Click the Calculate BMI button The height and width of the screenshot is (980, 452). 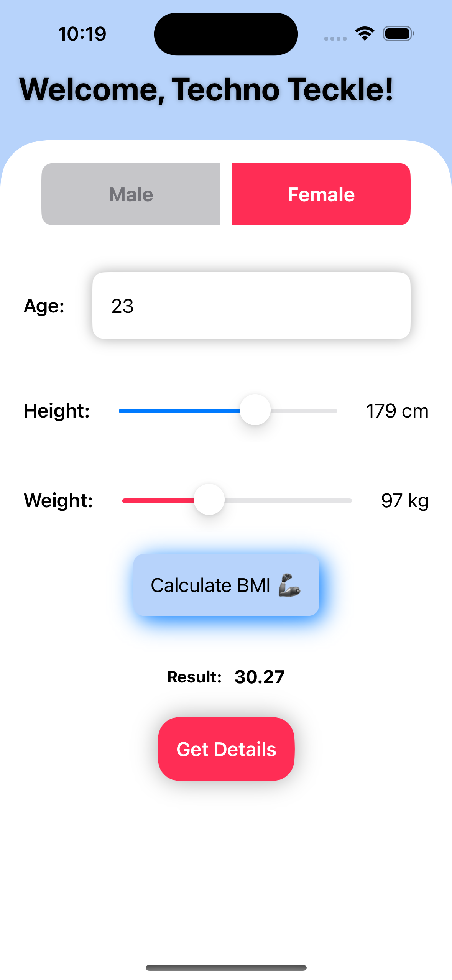[225, 585]
